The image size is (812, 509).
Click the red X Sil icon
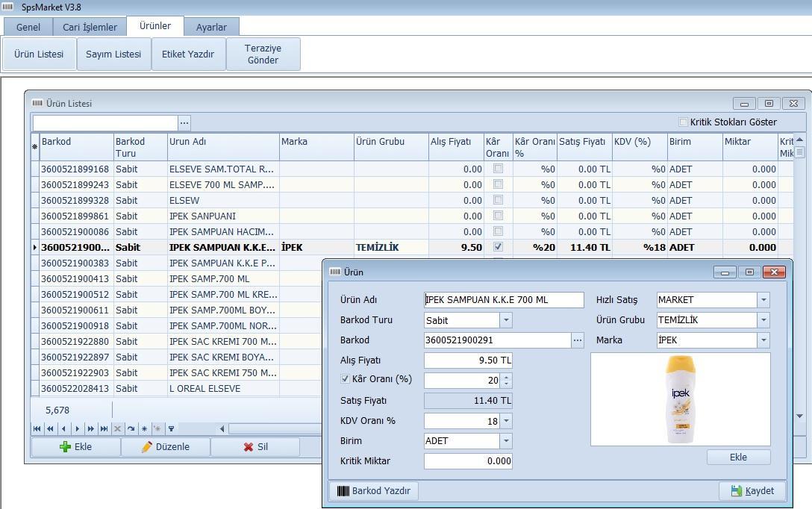click(249, 447)
